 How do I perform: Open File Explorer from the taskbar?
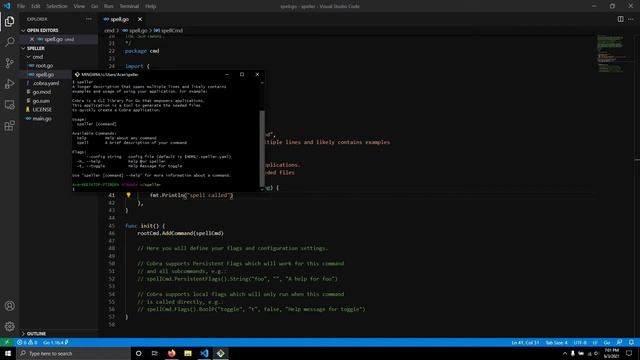[188, 353]
